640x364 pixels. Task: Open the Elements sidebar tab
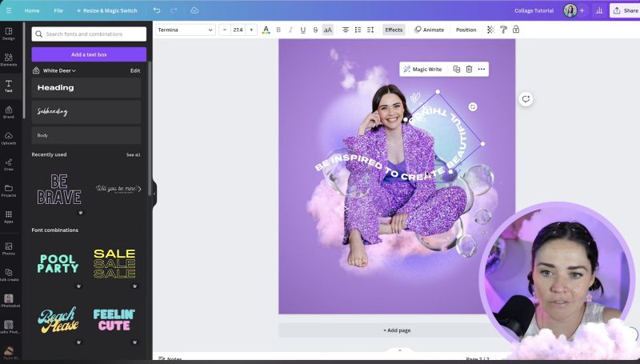pos(9,60)
